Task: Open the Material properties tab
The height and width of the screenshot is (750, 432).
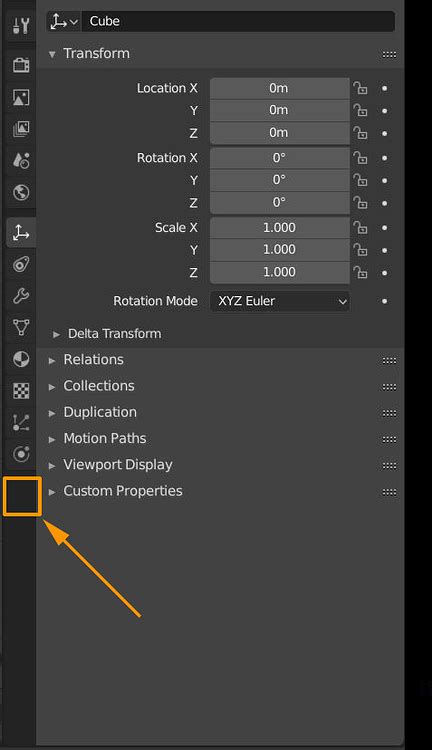Action: [21, 359]
